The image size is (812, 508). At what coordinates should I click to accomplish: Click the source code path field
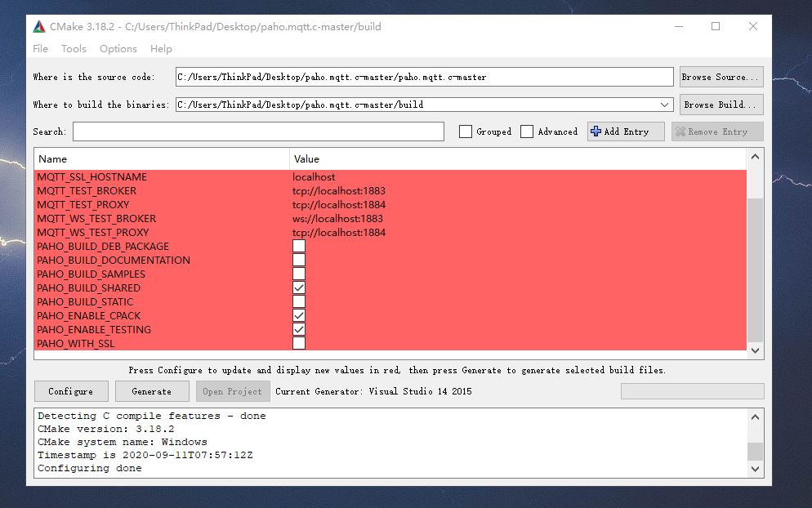(424, 77)
